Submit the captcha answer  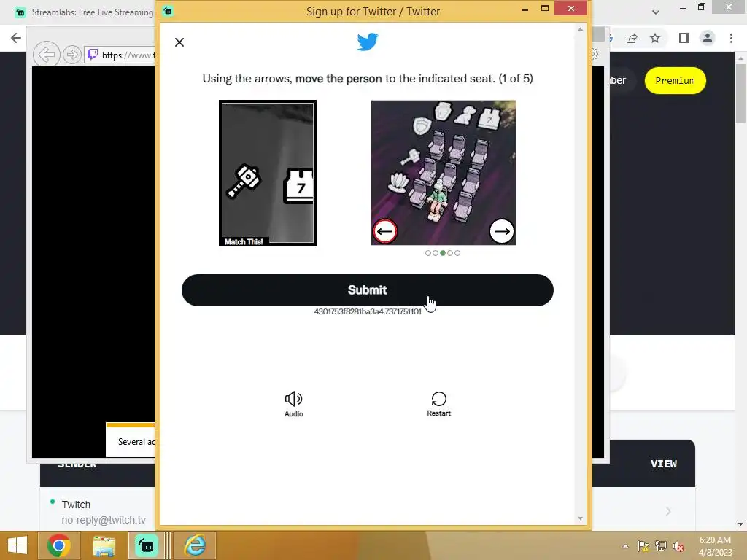(x=368, y=290)
